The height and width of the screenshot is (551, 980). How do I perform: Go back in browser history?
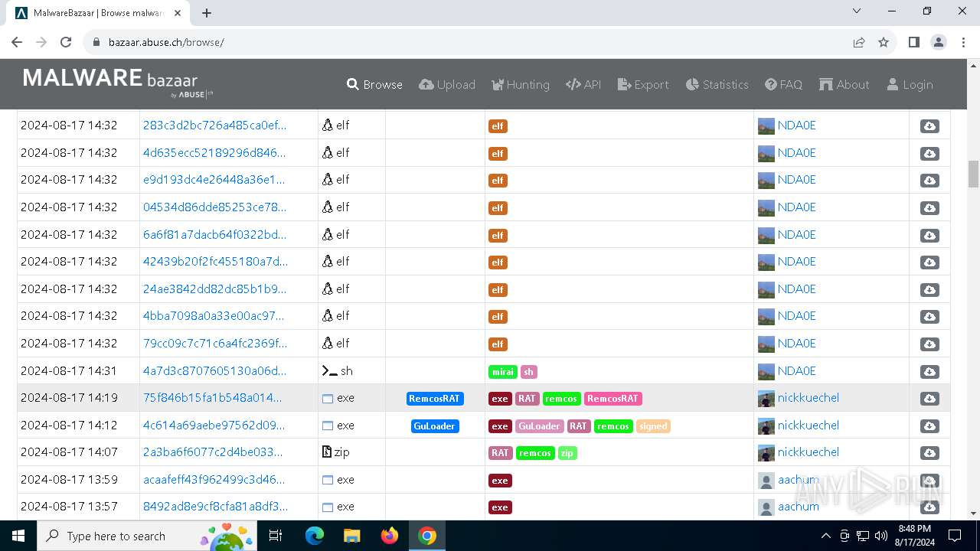click(x=17, y=42)
